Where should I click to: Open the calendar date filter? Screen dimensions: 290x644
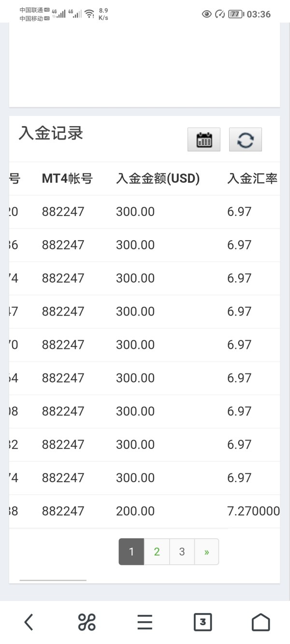point(204,140)
